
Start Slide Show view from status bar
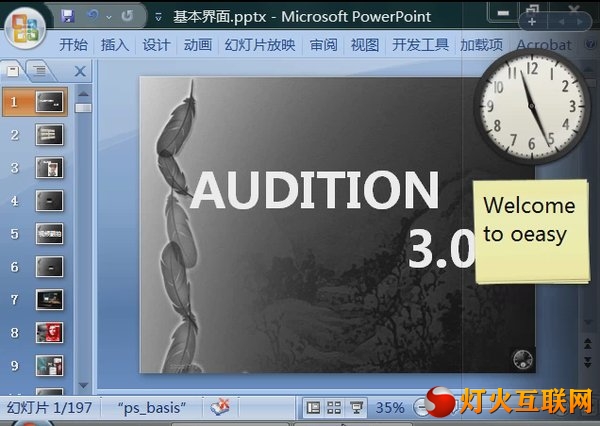point(356,408)
